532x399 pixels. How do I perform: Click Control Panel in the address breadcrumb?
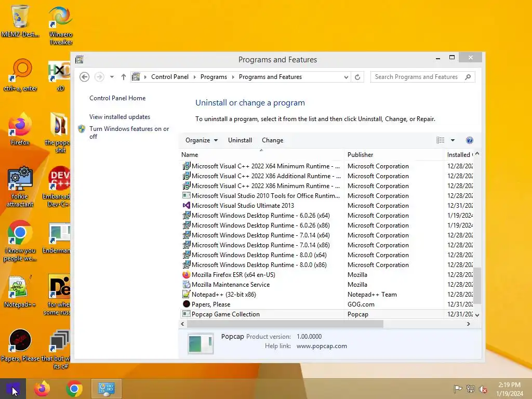[x=170, y=77]
